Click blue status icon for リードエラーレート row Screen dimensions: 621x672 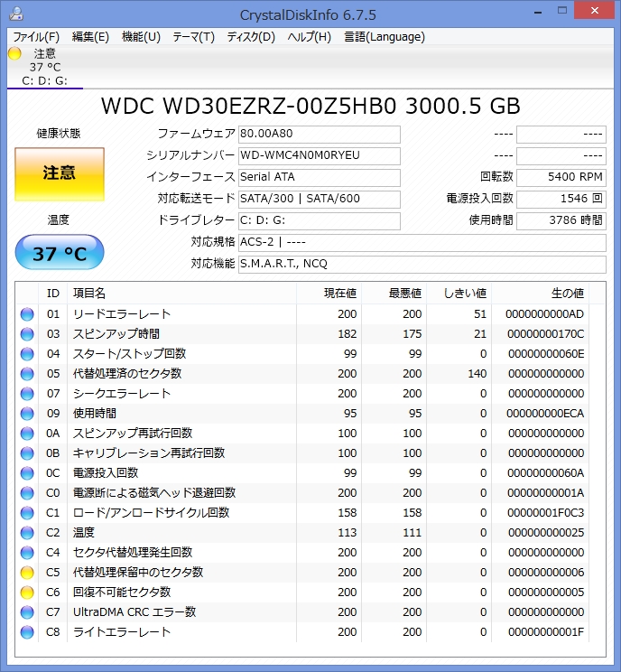[27, 314]
